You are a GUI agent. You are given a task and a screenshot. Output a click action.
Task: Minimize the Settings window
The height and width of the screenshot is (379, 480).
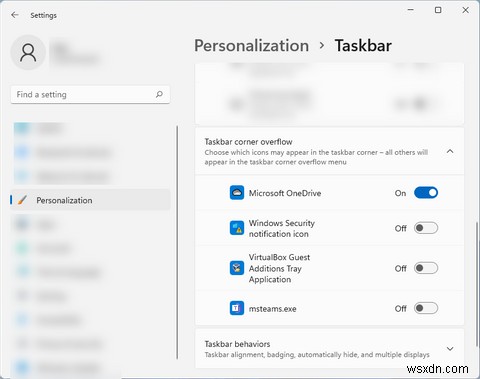coord(411,10)
